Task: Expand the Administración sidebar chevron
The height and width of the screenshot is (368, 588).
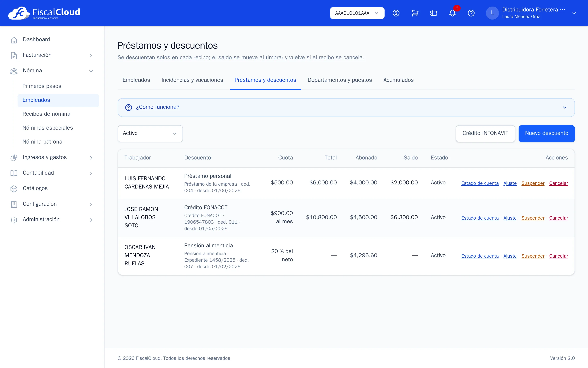Action: click(x=91, y=220)
